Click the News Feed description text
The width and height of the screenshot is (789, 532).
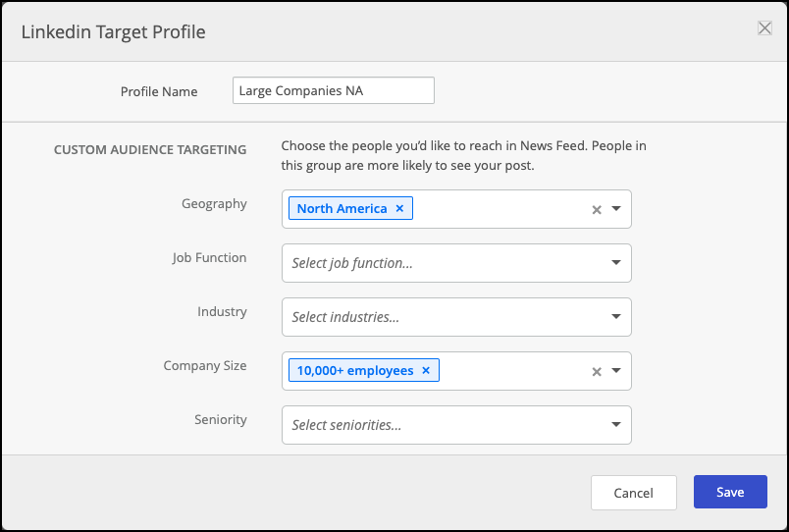pyautogui.click(x=463, y=155)
